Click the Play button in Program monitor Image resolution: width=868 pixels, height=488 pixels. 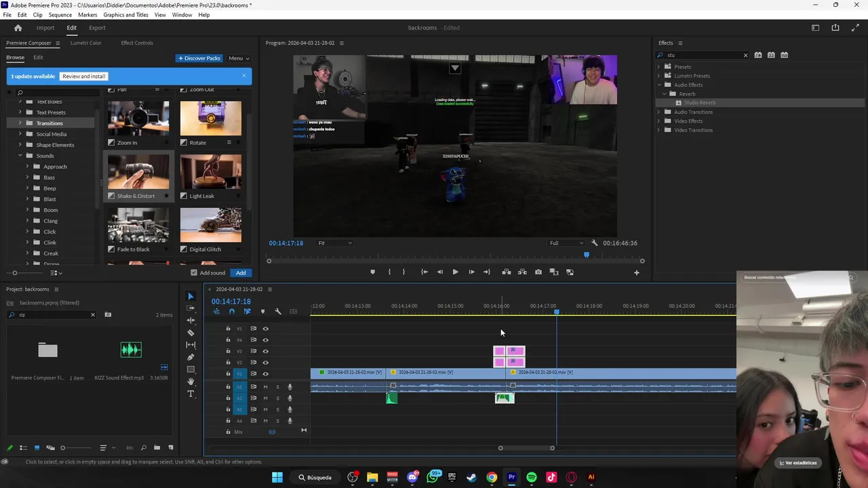pyautogui.click(x=455, y=272)
